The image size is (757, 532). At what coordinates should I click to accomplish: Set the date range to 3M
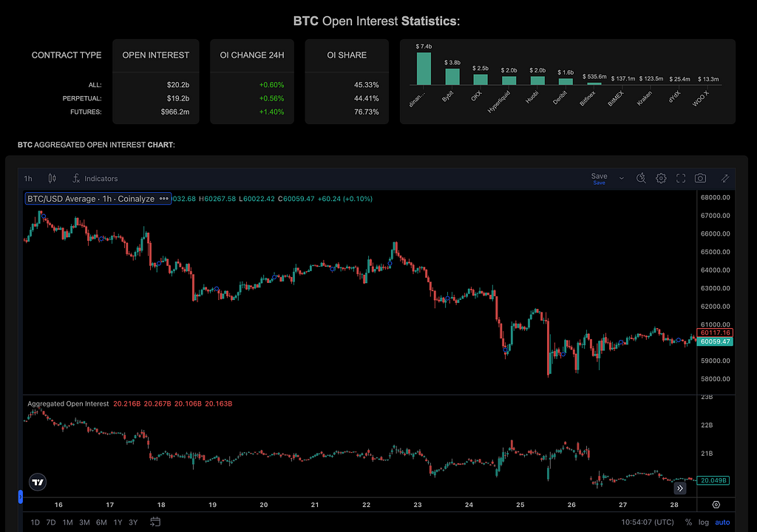click(x=84, y=522)
